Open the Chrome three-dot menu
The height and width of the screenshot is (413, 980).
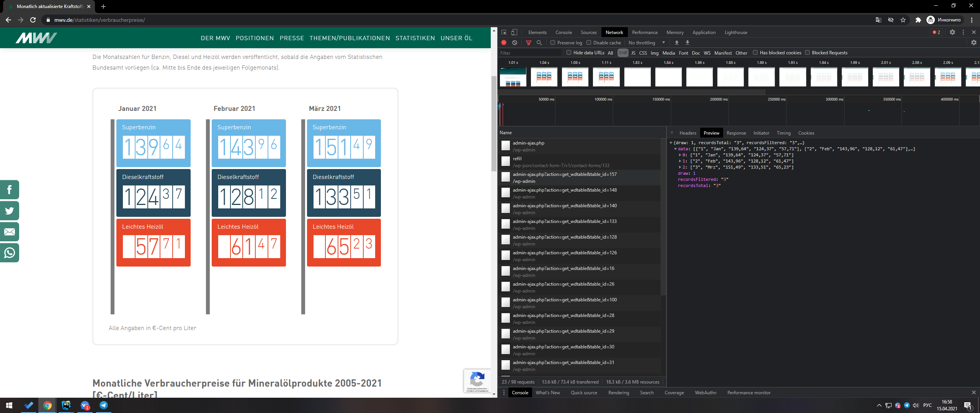coord(972,20)
